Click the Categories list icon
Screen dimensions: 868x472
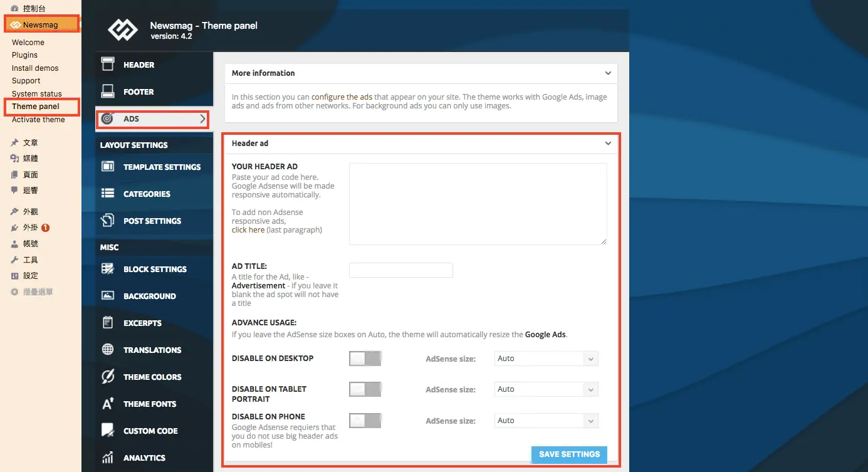pyautogui.click(x=108, y=194)
